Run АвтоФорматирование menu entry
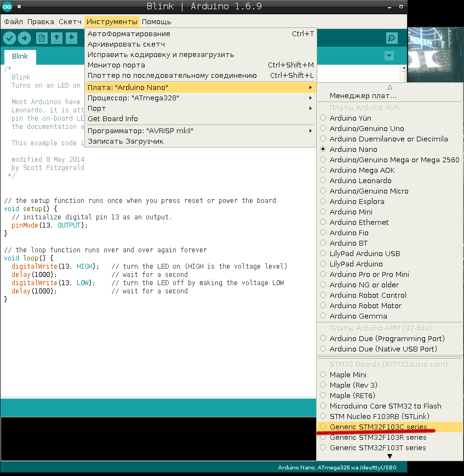 [x=200, y=33]
